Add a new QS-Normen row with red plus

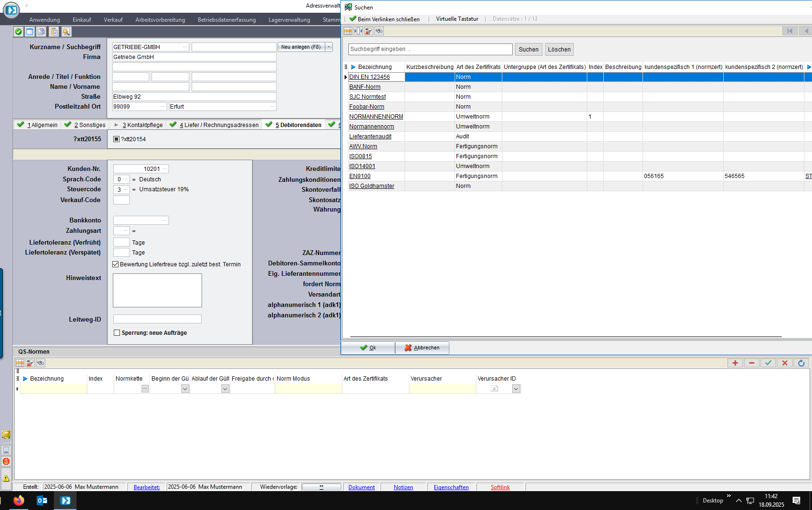[x=735, y=363]
